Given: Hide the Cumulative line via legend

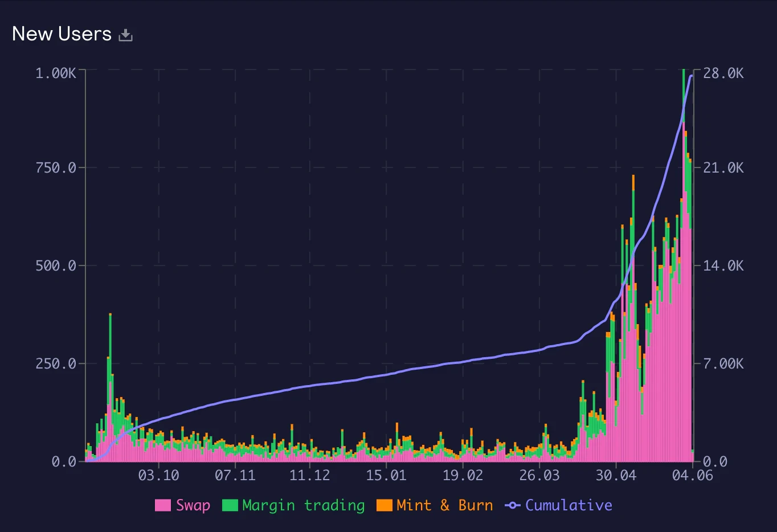Looking at the screenshot, I should coord(558,505).
